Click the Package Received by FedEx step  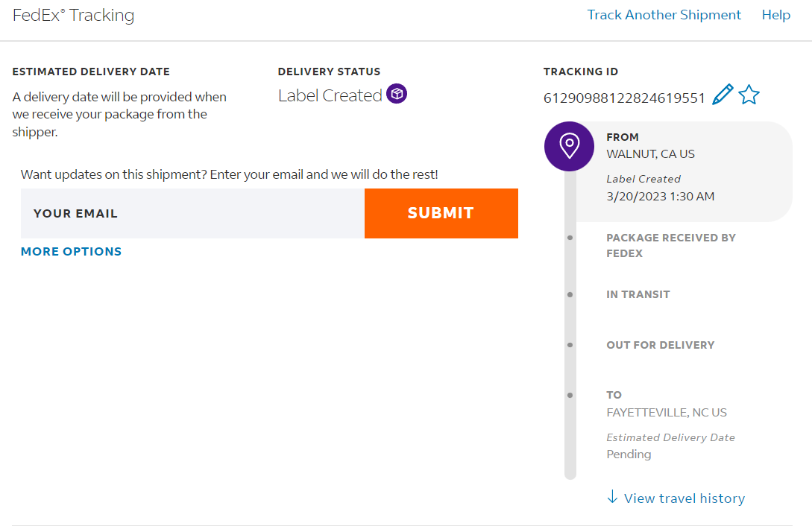click(670, 245)
